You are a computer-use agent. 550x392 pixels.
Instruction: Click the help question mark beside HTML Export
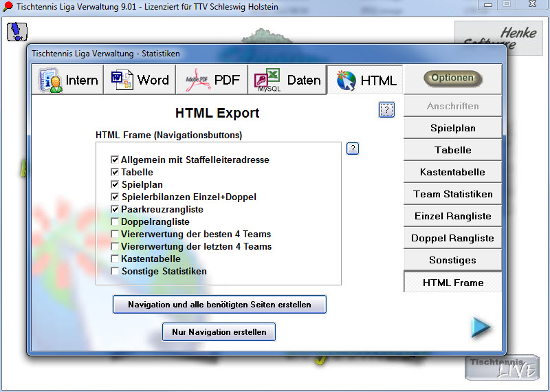click(x=386, y=110)
